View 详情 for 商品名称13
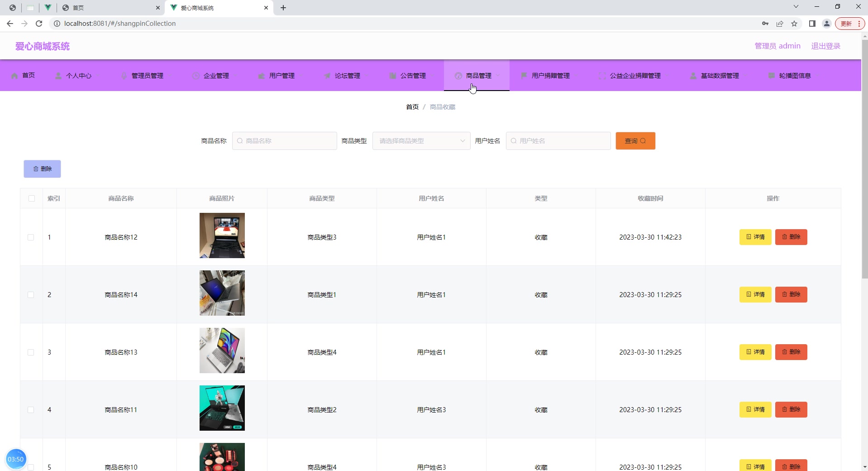 [755, 352]
